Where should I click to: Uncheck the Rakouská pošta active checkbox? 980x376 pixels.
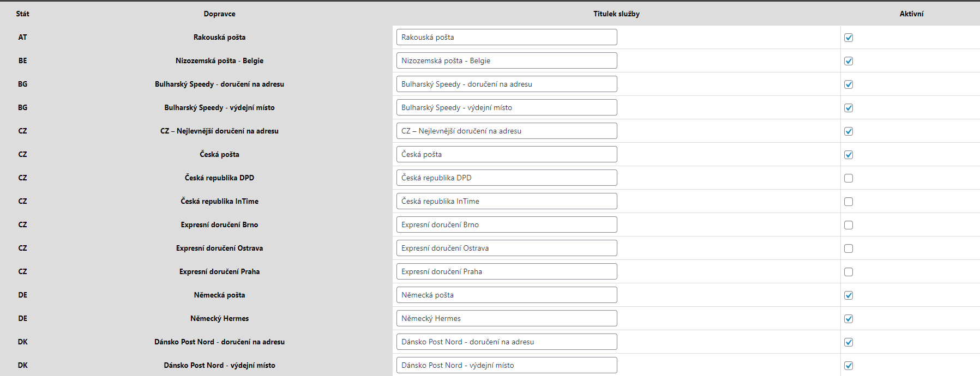pyautogui.click(x=849, y=38)
